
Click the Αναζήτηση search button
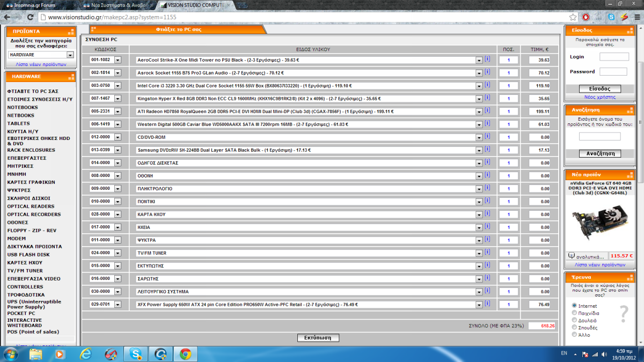[600, 153]
